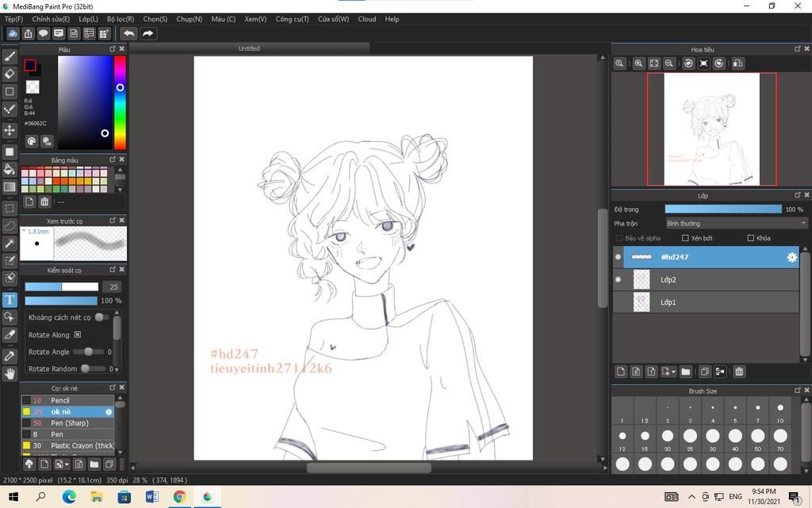Open Microsoft Word from the taskbar
Image resolution: width=812 pixels, height=508 pixels.
click(151, 497)
